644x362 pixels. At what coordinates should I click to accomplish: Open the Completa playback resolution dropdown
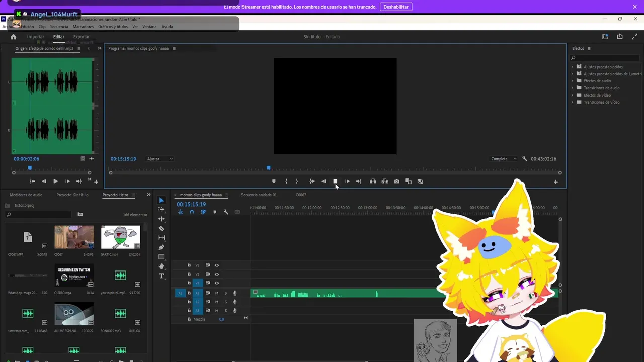pos(504,159)
